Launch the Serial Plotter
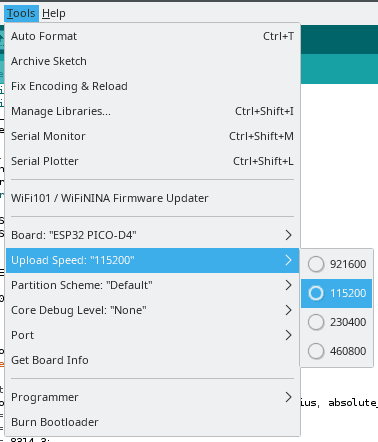Image resolution: width=378 pixels, height=442 pixels. pyautogui.click(x=152, y=161)
